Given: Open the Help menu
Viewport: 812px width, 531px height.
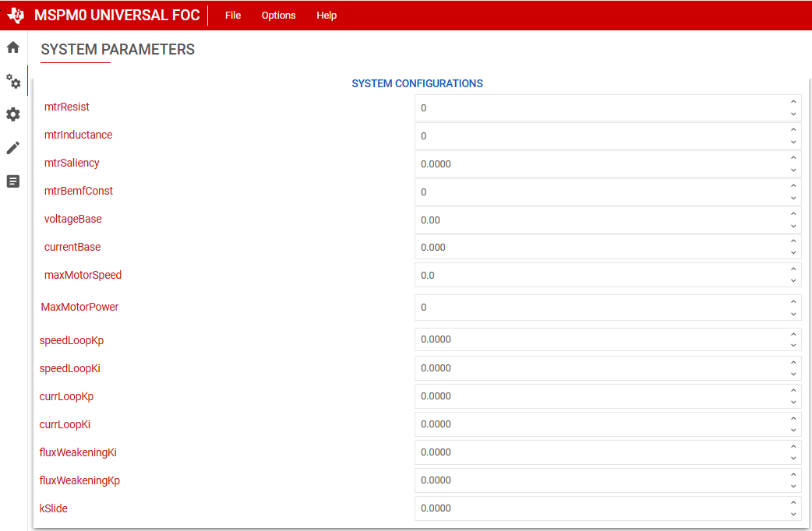Looking at the screenshot, I should click(327, 16).
